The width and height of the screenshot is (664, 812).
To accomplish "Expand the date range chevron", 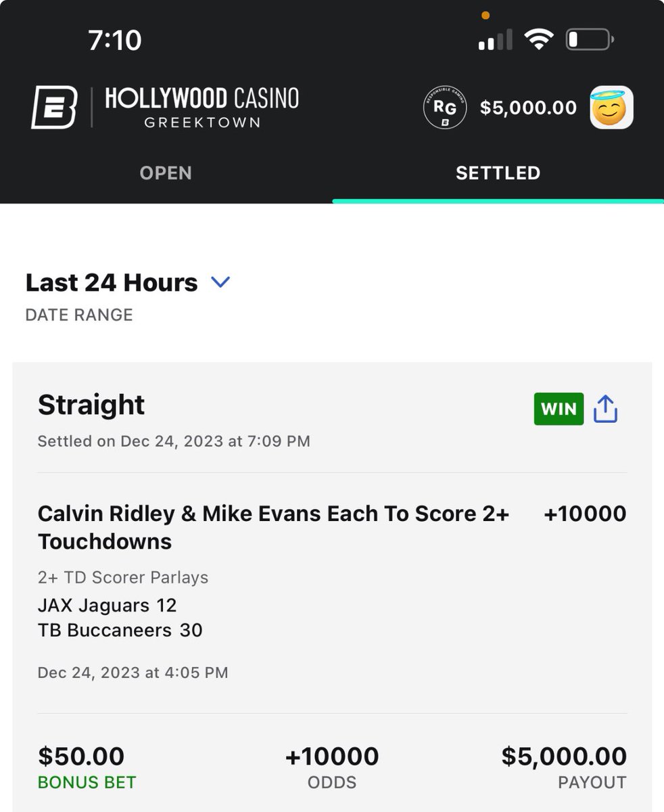I will (220, 283).
